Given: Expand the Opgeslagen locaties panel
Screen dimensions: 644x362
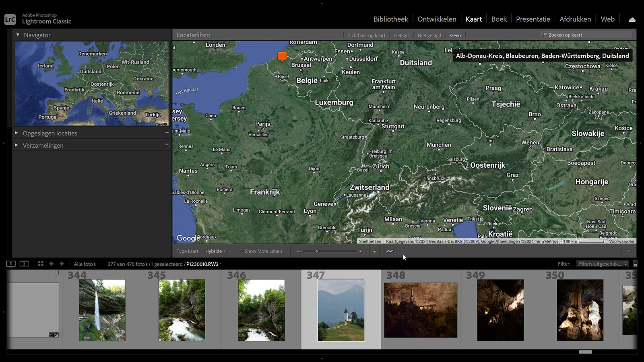Looking at the screenshot, I should 17,133.
